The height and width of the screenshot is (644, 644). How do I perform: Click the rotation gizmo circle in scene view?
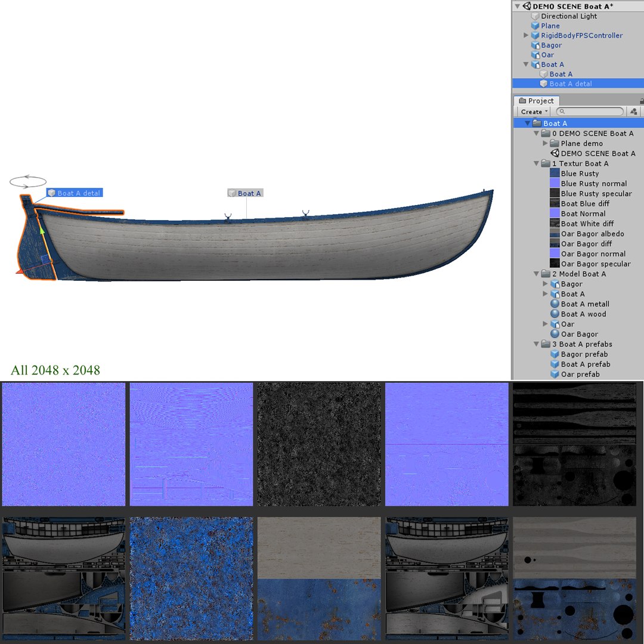click(x=28, y=181)
